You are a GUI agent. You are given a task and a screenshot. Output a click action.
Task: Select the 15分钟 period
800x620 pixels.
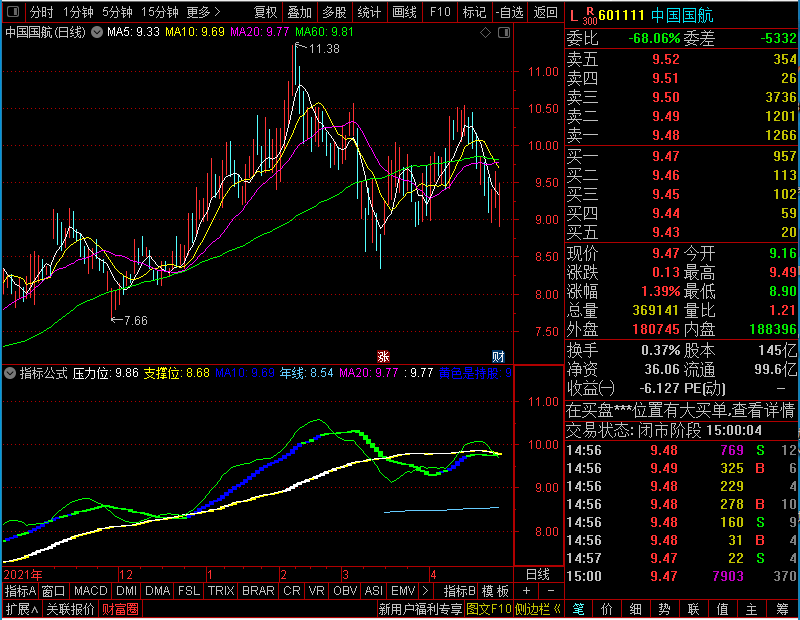(159, 12)
